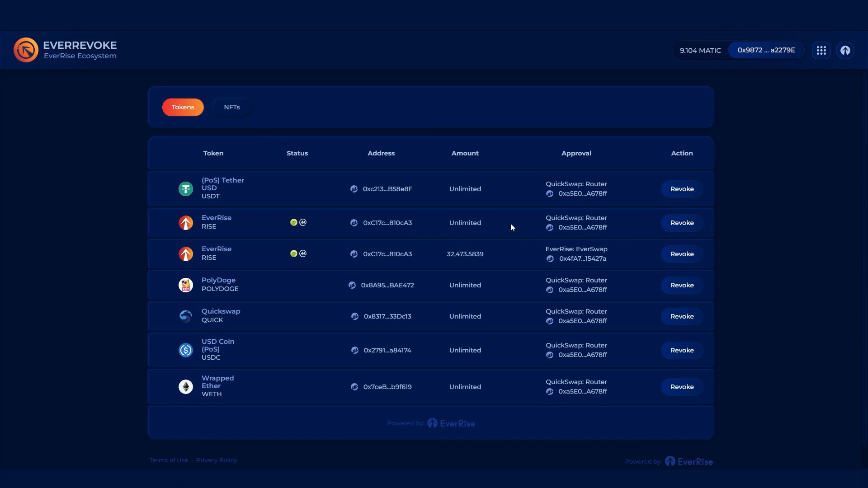Screen dimensions: 868x488
Task: Click the 9.104 MATIC balance
Action: [x=700, y=51]
